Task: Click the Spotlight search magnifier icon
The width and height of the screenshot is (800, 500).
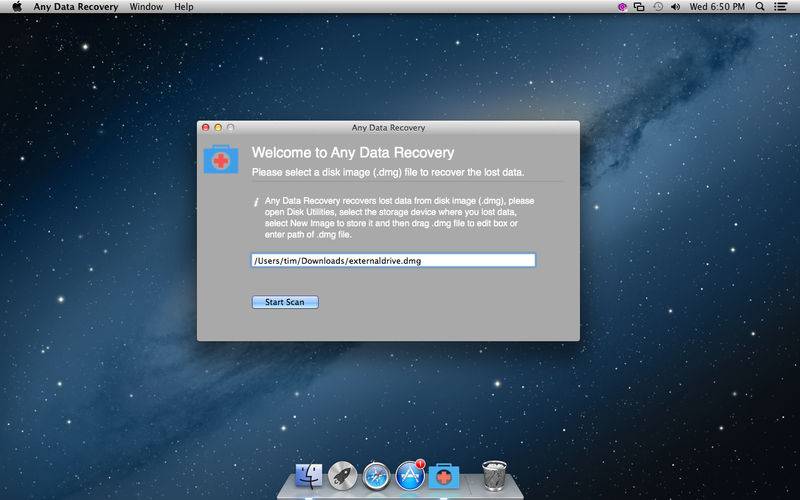Action: (x=760, y=7)
